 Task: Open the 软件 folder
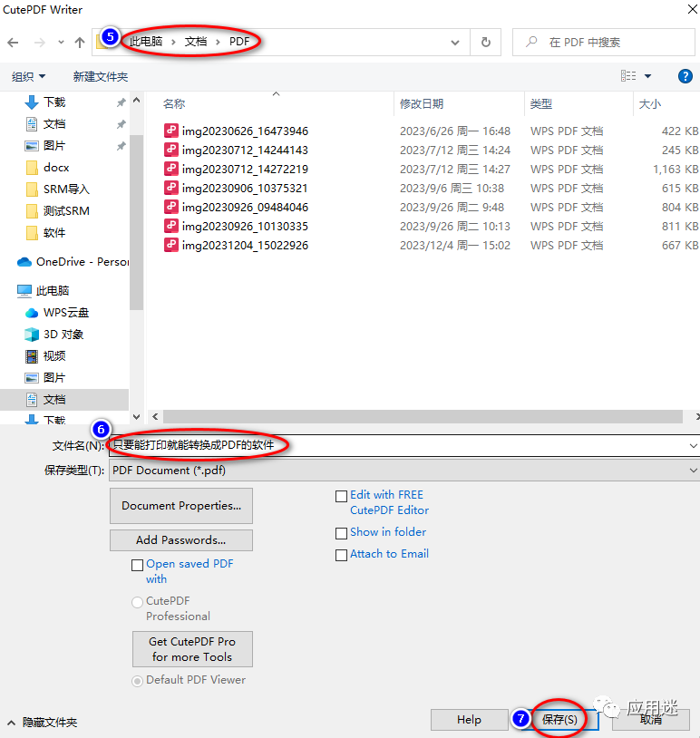pyautogui.click(x=54, y=232)
